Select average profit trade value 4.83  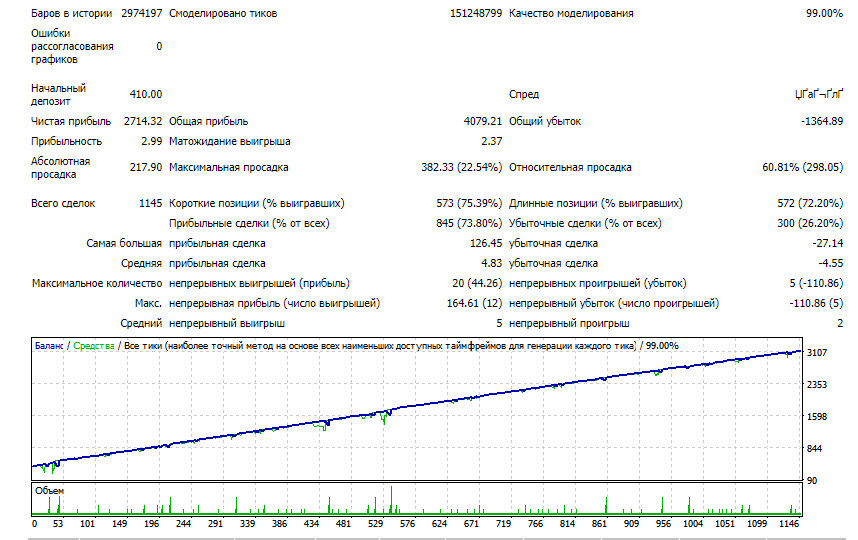[491, 263]
